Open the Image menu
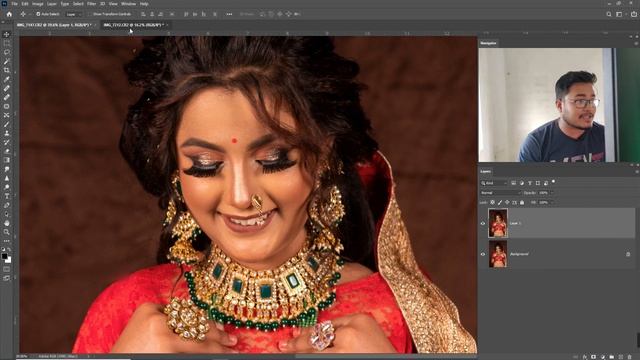 pyautogui.click(x=37, y=4)
